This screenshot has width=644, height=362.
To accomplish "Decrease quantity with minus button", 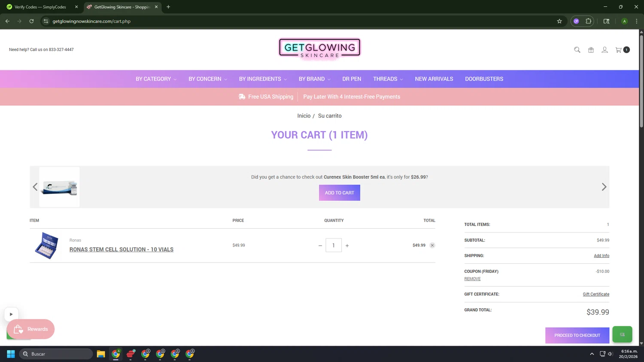I will click(x=320, y=246).
